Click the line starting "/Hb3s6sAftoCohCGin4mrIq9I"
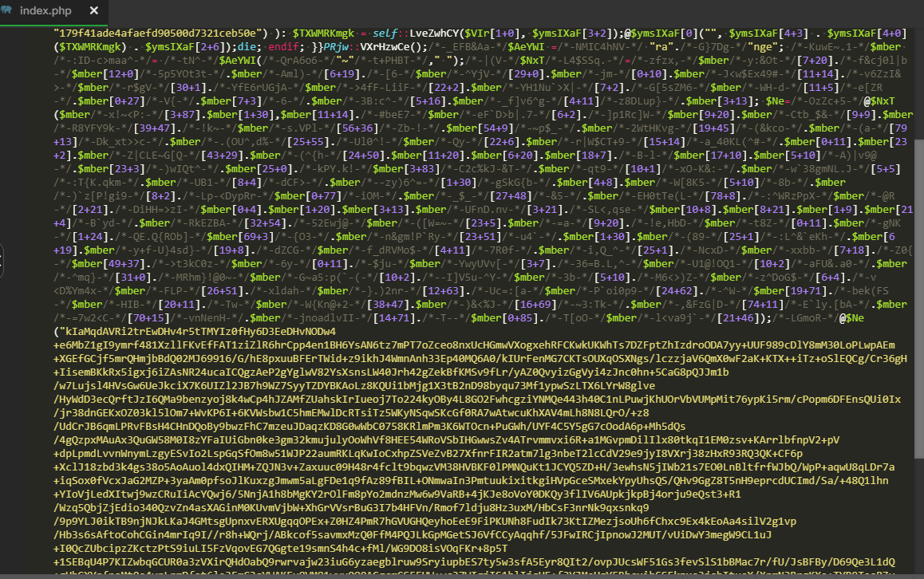Image resolution: width=924 pixels, height=579 pixels. pos(413,535)
